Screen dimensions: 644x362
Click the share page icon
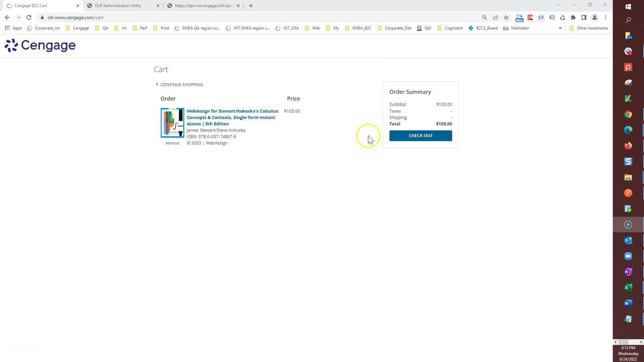click(x=495, y=17)
